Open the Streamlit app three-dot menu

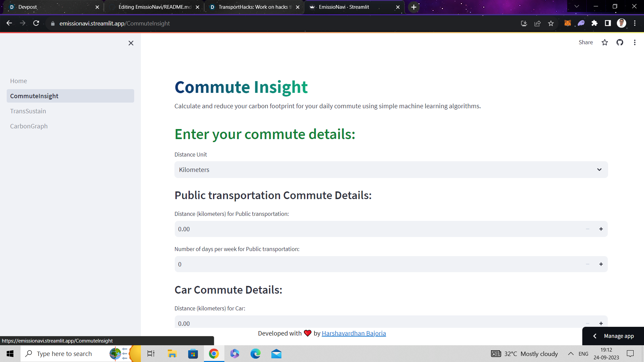pyautogui.click(x=634, y=43)
